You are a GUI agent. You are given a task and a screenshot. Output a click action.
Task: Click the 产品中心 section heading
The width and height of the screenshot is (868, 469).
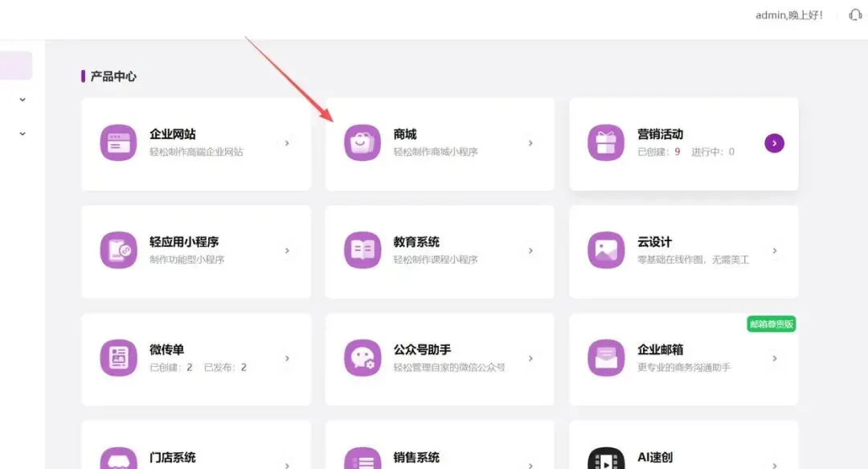[113, 76]
